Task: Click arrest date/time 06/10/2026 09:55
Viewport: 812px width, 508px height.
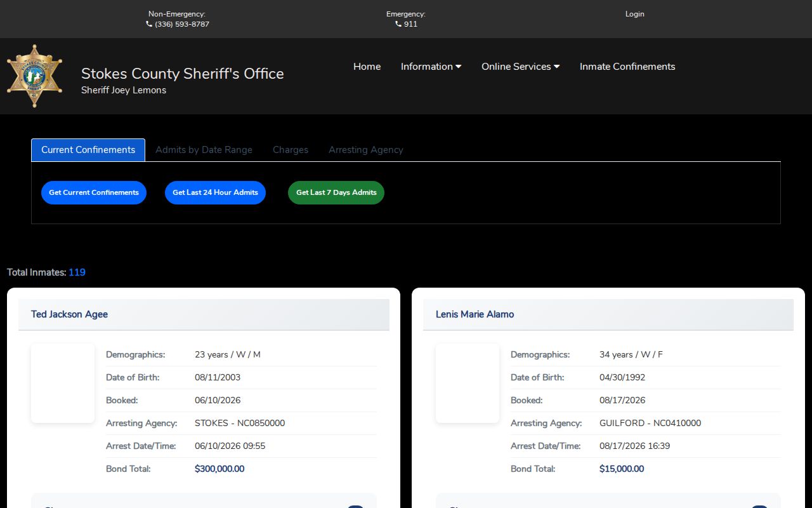Action: point(230,446)
